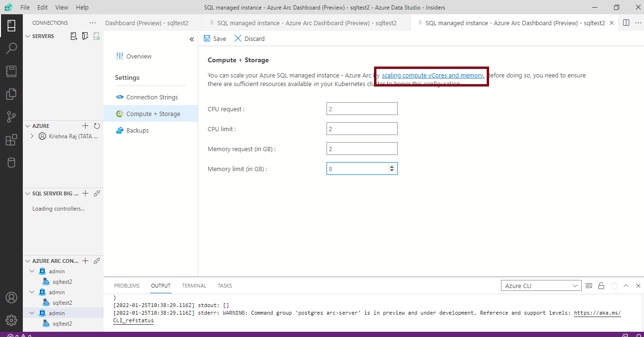Screen dimensions: 644x337
Task: Clear the Azure CLI output log
Action: pos(589,285)
